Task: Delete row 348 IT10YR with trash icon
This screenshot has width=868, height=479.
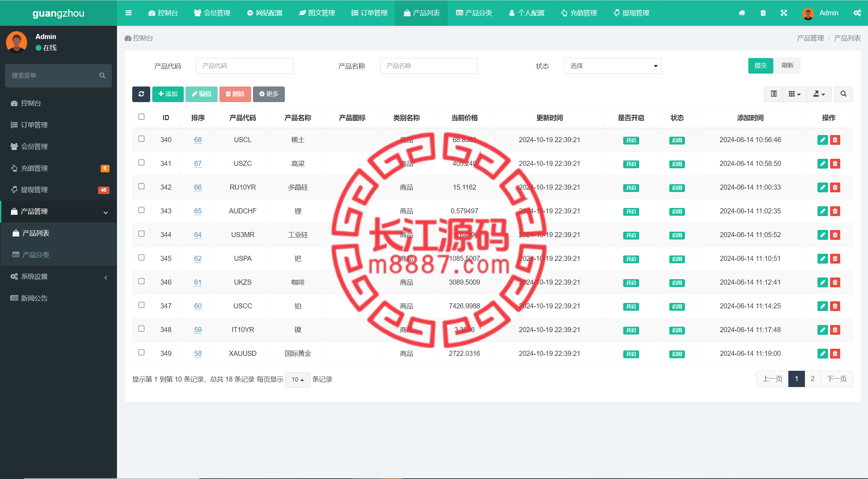Action: (x=835, y=330)
